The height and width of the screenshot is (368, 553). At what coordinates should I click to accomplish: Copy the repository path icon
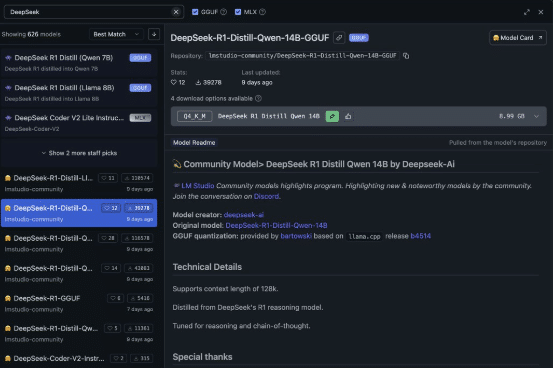(406, 56)
